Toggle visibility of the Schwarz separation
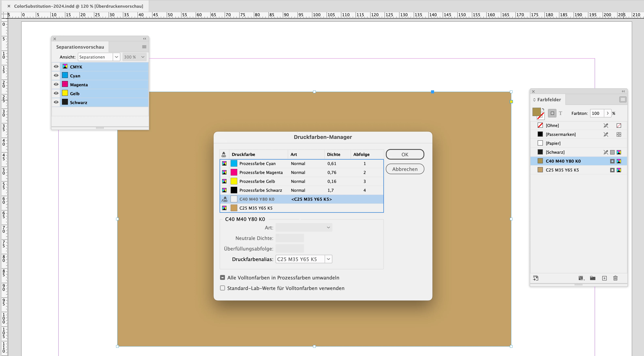Screen dimensions: 644x356 [x=56, y=102]
